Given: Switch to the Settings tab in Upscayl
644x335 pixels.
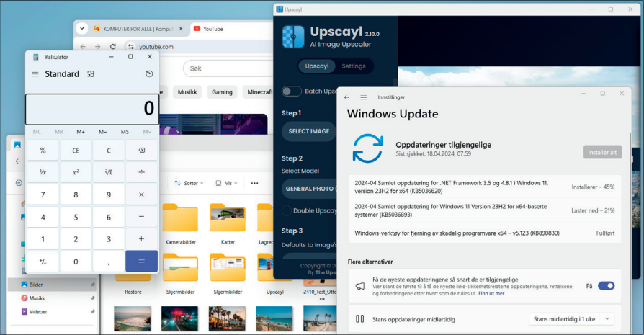Looking at the screenshot, I should 353,66.
